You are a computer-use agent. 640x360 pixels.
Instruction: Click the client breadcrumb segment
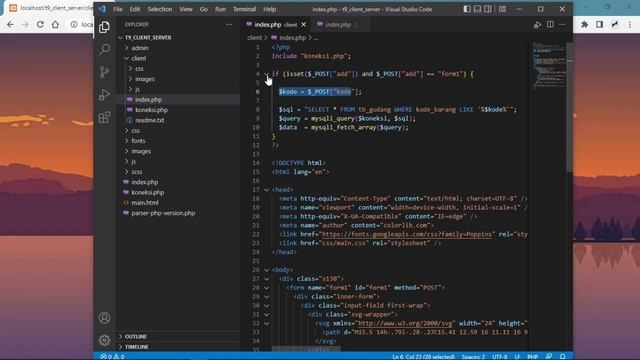point(254,38)
